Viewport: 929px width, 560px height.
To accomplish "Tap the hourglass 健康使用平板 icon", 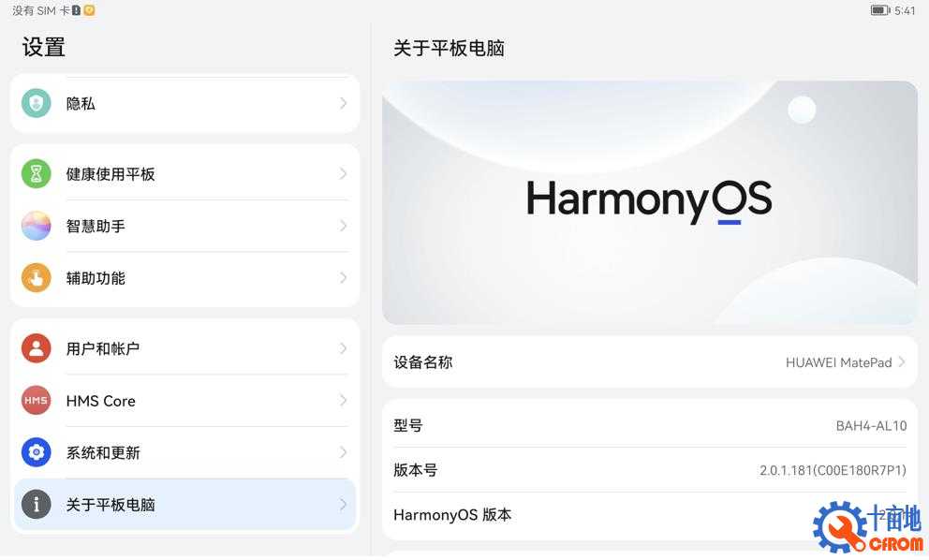I will pyautogui.click(x=37, y=174).
